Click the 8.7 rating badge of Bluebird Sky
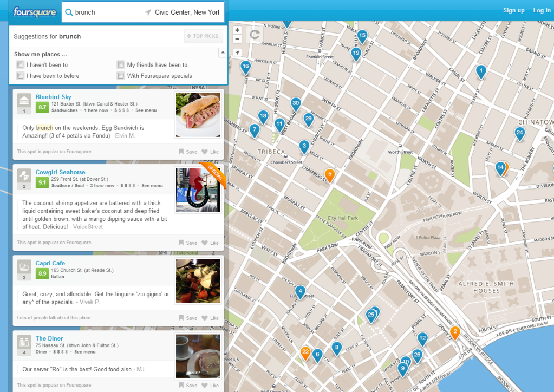 pos(42,107)
